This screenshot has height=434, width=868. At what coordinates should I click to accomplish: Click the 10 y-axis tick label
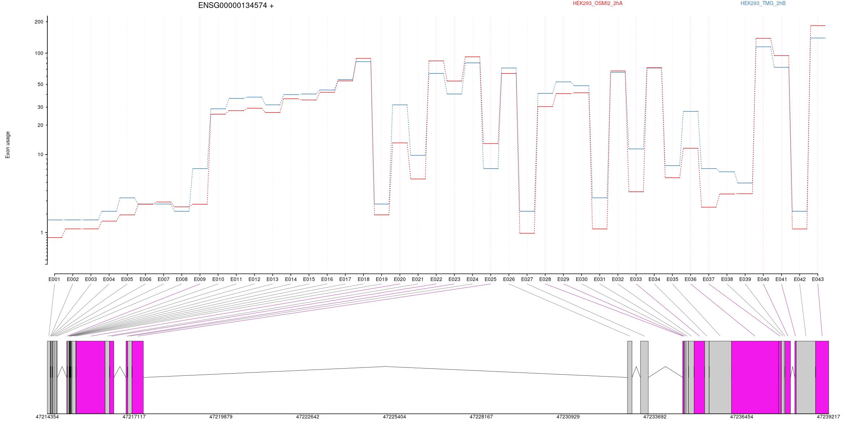[x=40, y=154]
